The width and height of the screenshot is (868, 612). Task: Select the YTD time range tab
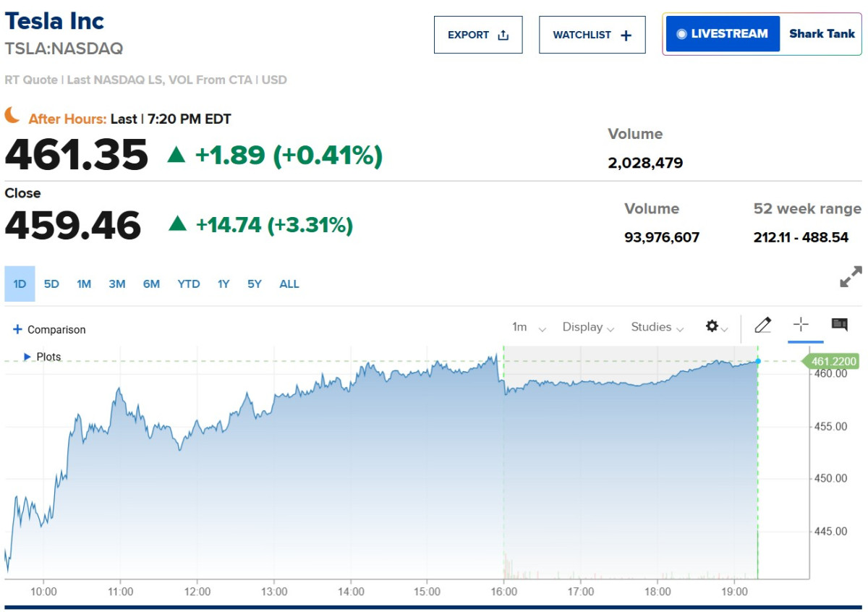pyautogui.click(x=189, y=284)
